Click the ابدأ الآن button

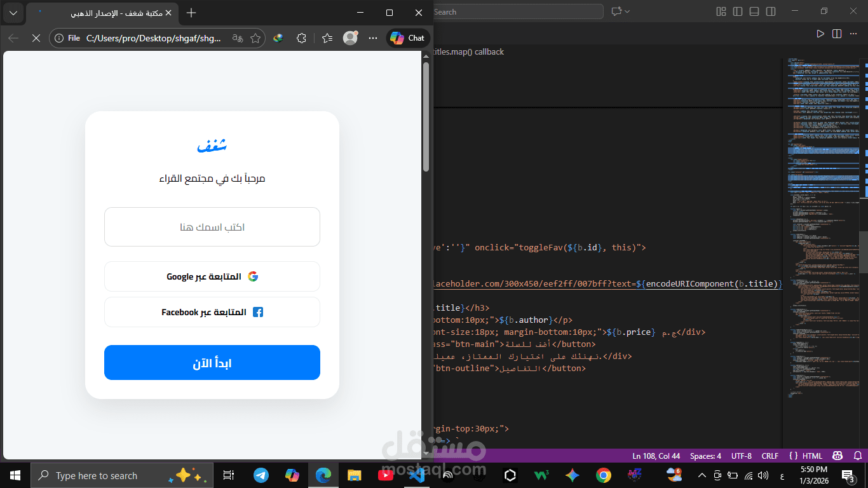pos(212,362)
